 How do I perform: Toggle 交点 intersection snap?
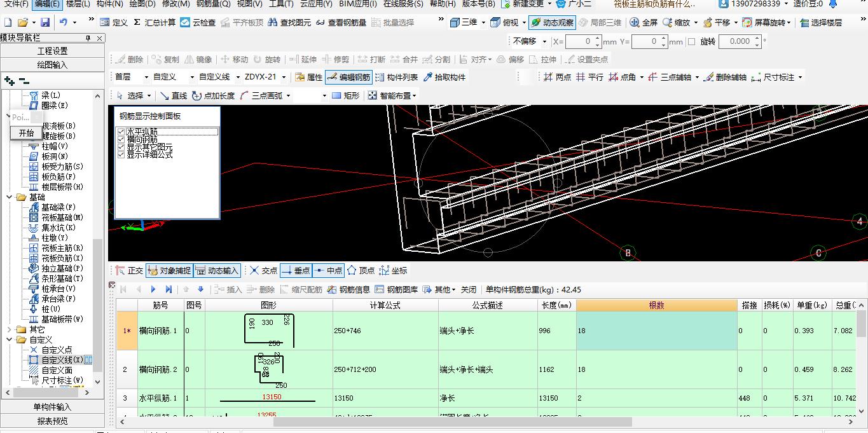(x=263, y=270)
